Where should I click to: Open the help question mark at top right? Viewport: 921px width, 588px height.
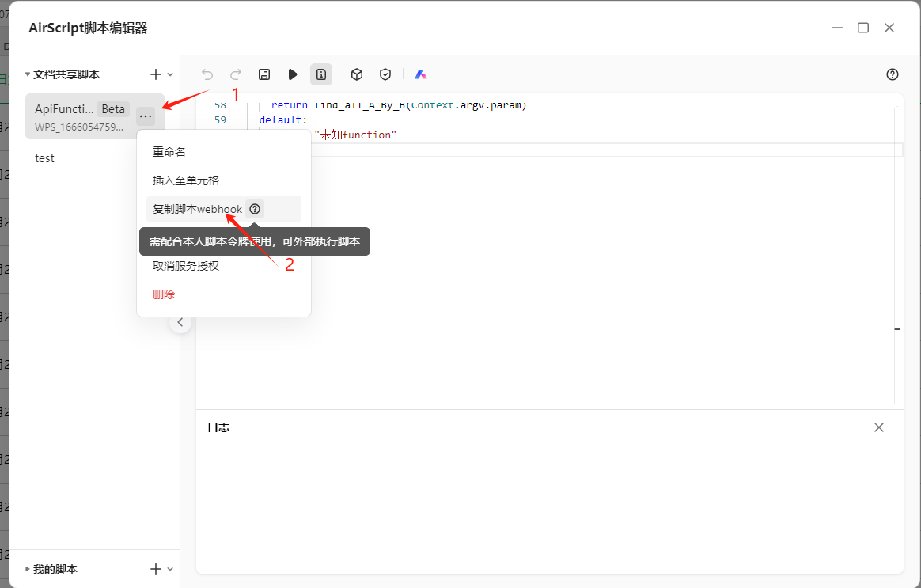pyautogui.click(x=893, y=74)
